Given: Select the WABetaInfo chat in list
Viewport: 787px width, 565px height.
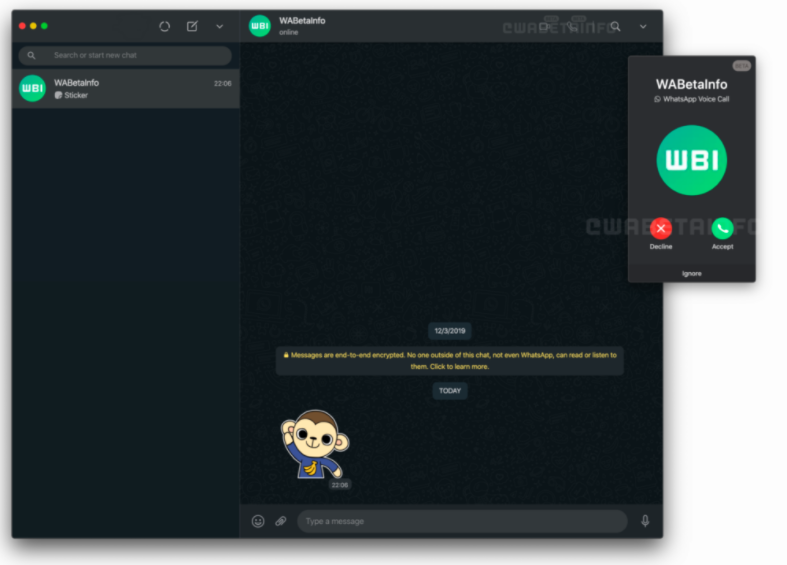Looking at the screenshot, I should pos(125,88).
